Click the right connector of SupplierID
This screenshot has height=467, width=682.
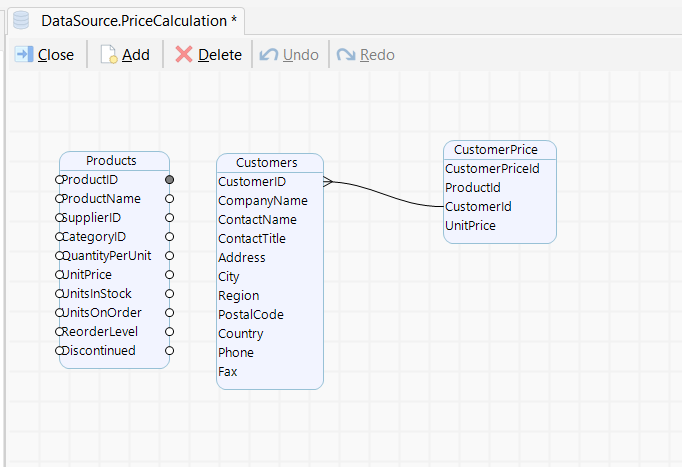170,217
